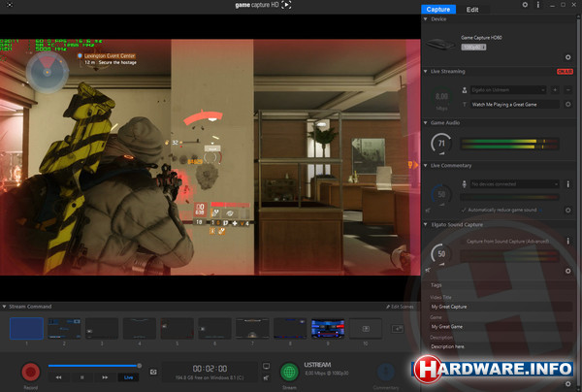
Task: Click the playback timeline slider handle
Action: 139,366
